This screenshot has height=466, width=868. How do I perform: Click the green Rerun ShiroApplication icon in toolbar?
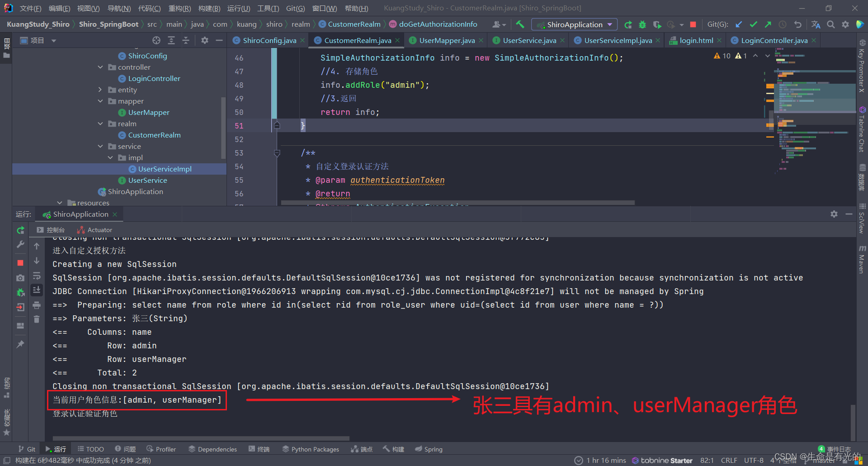click(x=628, y=24)
